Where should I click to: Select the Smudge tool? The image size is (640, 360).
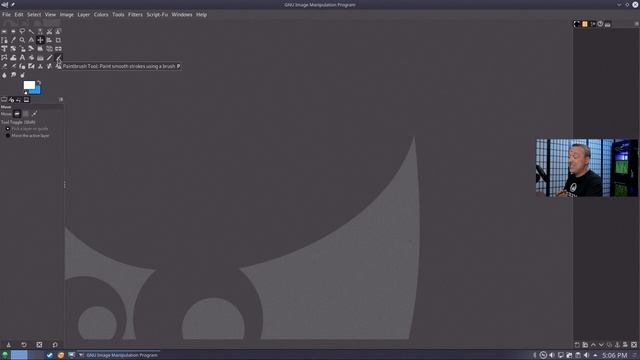13,75
